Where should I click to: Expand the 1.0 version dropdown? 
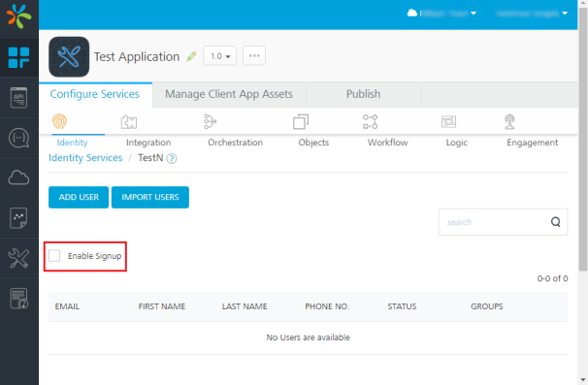click(x=219, y=56)
